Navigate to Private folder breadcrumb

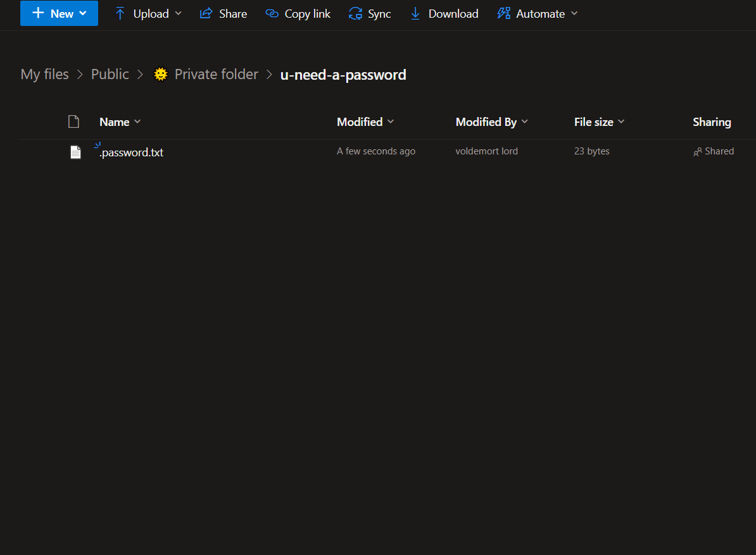[x=217, y=74]
